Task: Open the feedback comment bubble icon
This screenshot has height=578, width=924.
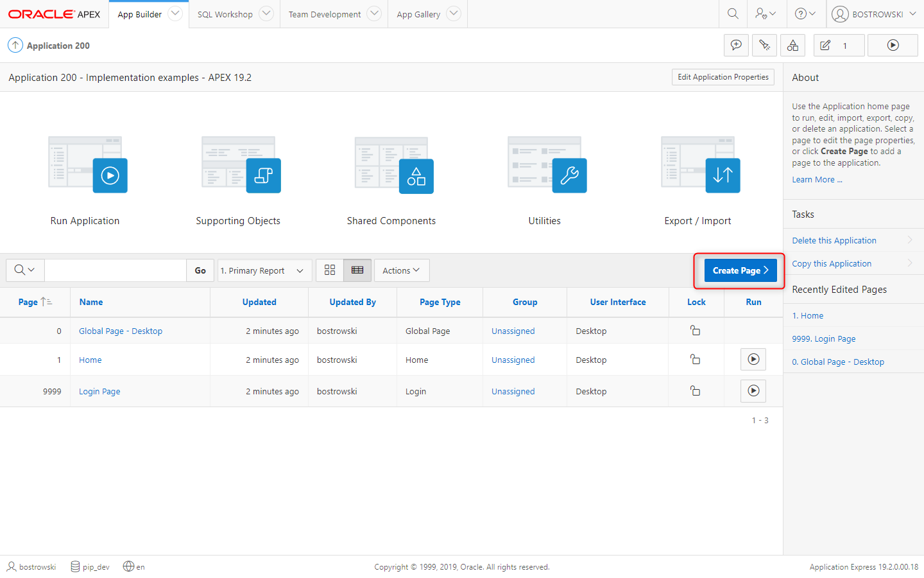Action: tap(736, 46)
